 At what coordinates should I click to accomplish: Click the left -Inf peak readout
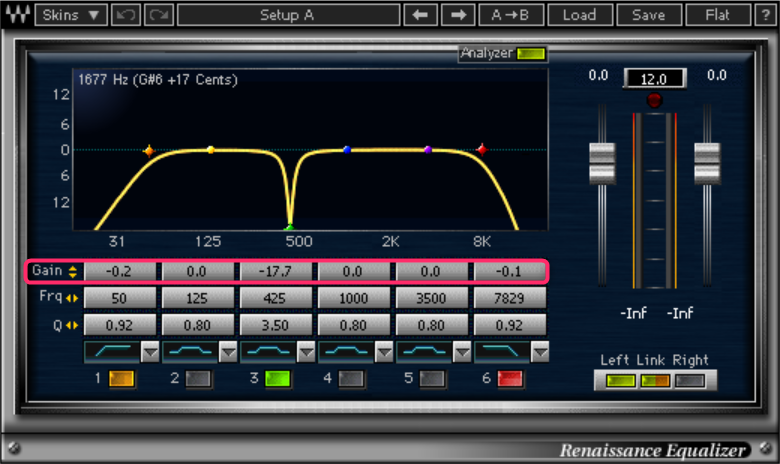pyautogui.click(x=633, y=313)
